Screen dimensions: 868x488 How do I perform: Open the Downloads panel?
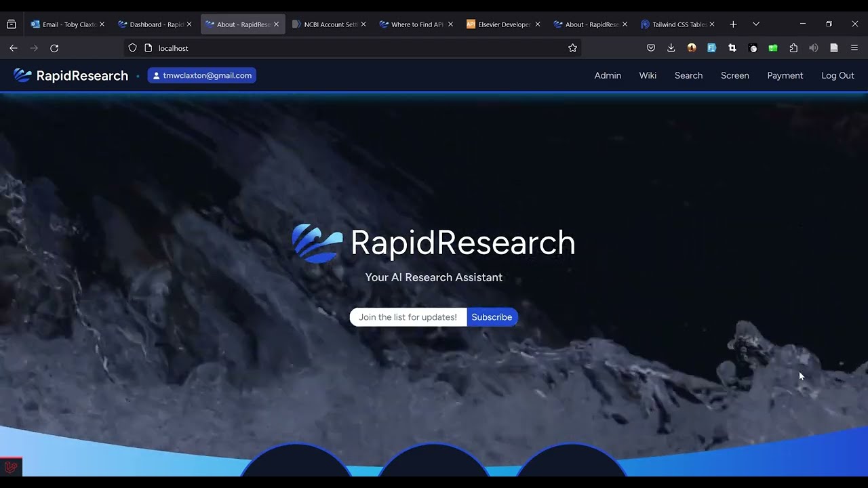[x=671, y=48]
